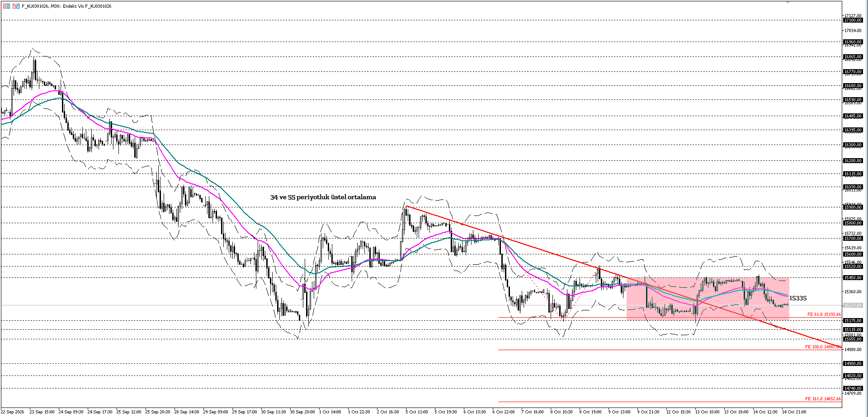The height and width of the screenshot is (417, 868).
Task: Click chart title 'F_XU0301026, M30'
Action: click(41, 6)
